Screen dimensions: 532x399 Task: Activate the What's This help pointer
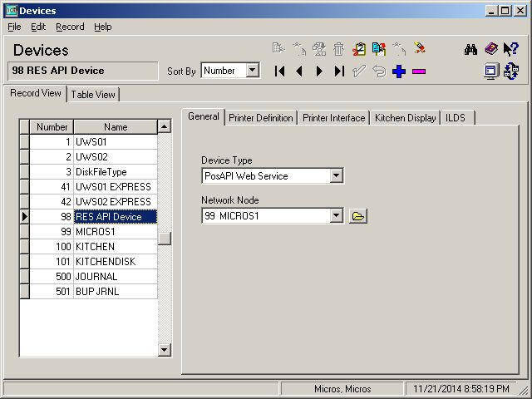coord(510,49)
